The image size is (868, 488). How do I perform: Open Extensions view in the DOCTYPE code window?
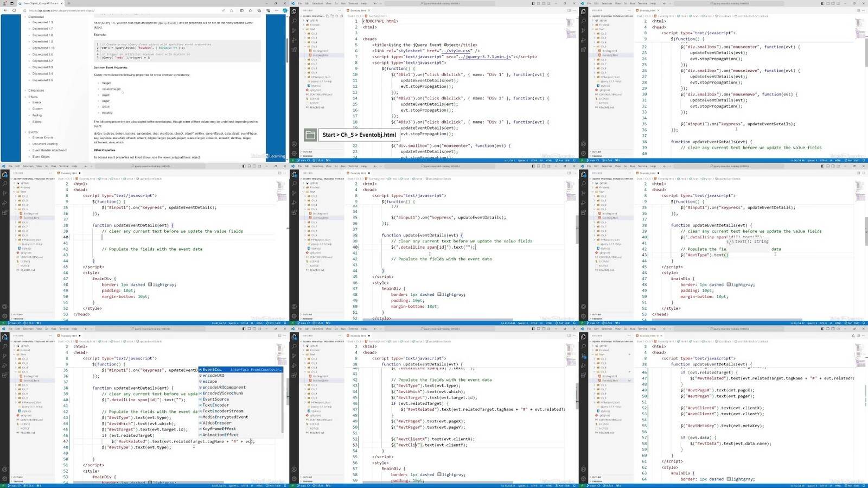294,49
